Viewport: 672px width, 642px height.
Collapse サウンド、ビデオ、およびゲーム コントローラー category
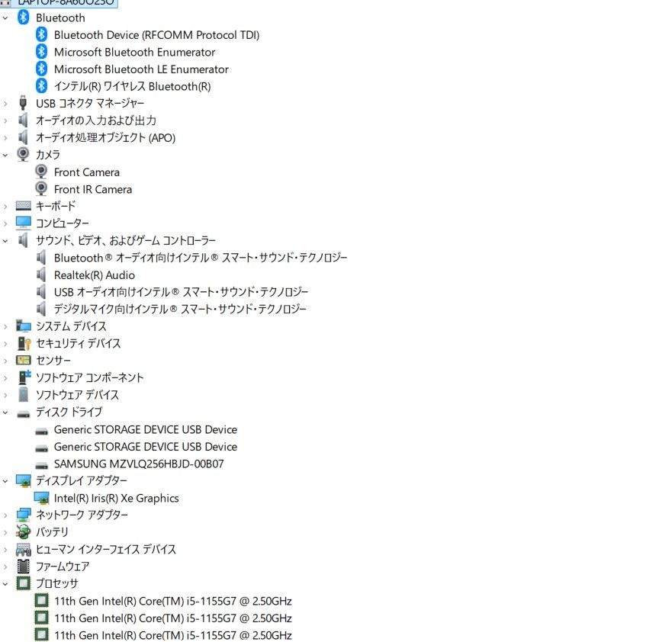[5, 241]
